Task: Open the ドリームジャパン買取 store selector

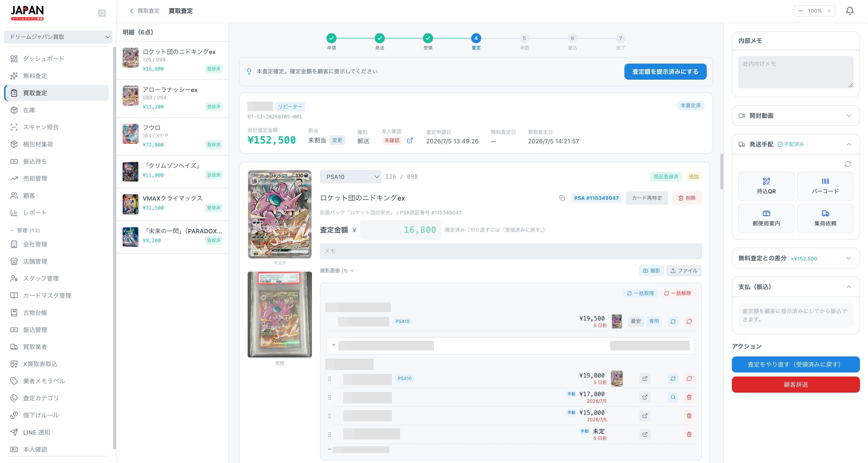Action: (58, 37)
